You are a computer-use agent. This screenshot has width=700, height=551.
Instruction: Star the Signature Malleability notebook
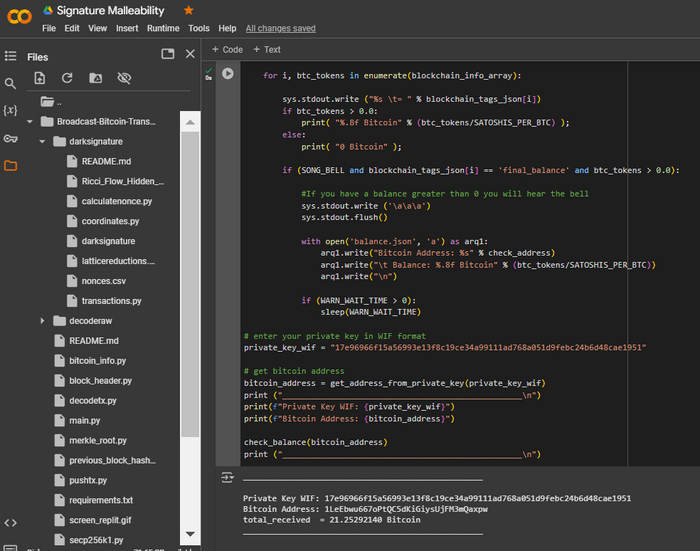click(189, 10)
